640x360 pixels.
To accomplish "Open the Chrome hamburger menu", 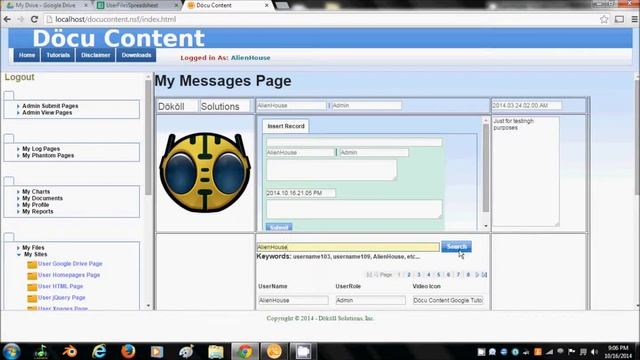I will point(635,19).
